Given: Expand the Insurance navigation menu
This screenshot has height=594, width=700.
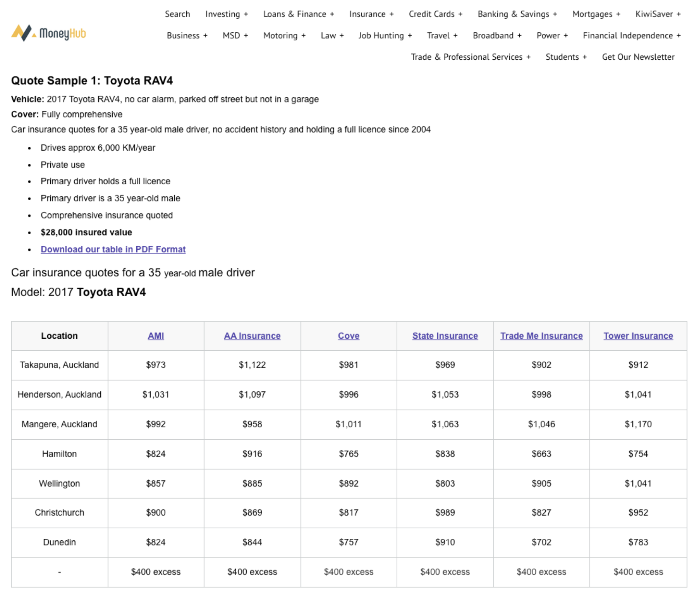Looking at the screenshot, I should click(371, 14).
